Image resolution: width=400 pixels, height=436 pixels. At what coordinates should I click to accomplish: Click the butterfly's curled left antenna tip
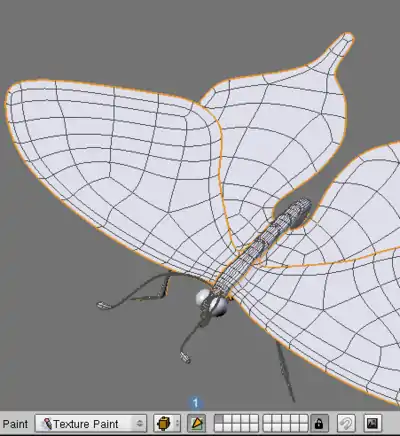tap(103, 305)
